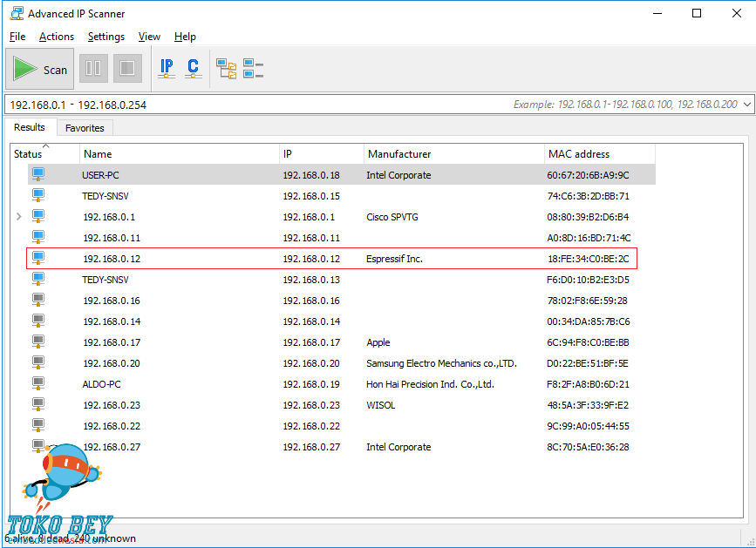
Task: Select the Results tab
Action: [x=30, y=127]
